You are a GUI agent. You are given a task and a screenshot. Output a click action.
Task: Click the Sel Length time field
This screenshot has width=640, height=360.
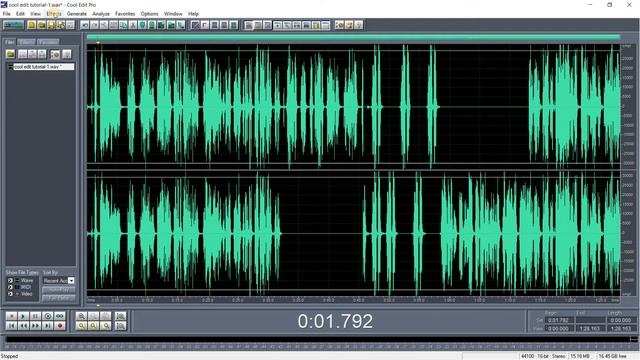tap(621, 320)
